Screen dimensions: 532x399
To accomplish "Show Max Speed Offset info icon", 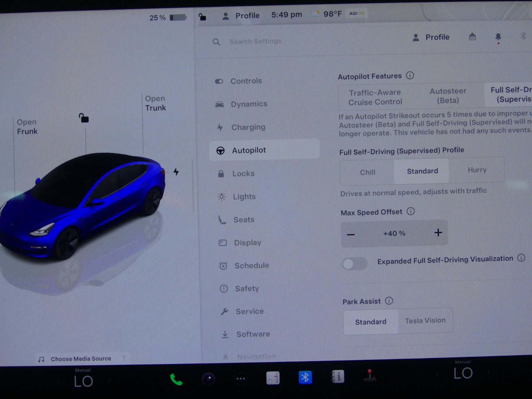I will coord(410,211).
